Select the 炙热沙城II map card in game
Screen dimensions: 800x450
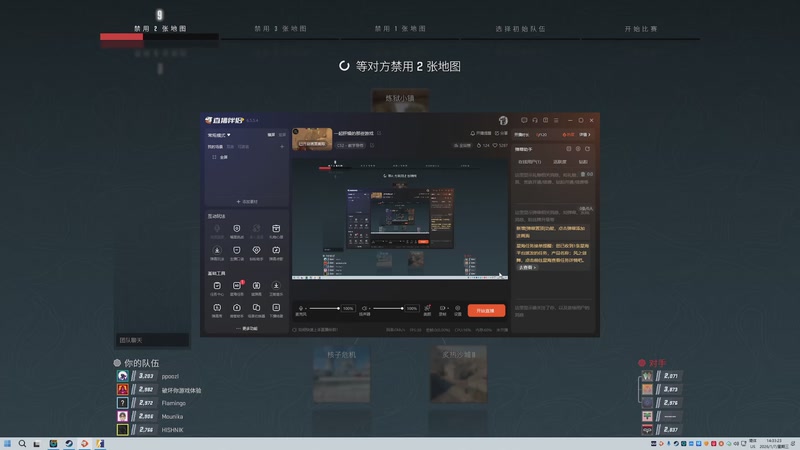click(x=458, y=374)
